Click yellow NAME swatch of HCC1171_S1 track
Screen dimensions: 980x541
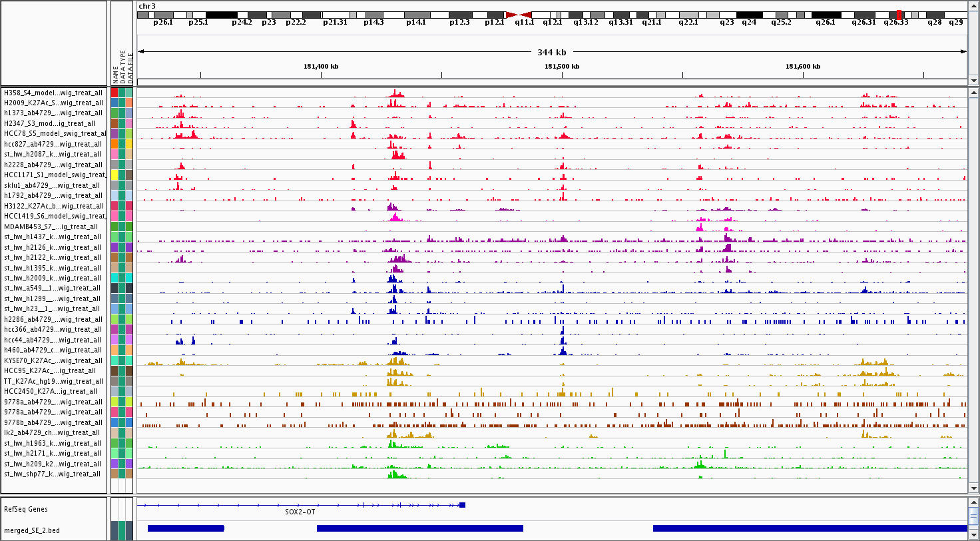click(x=115, y=175)
